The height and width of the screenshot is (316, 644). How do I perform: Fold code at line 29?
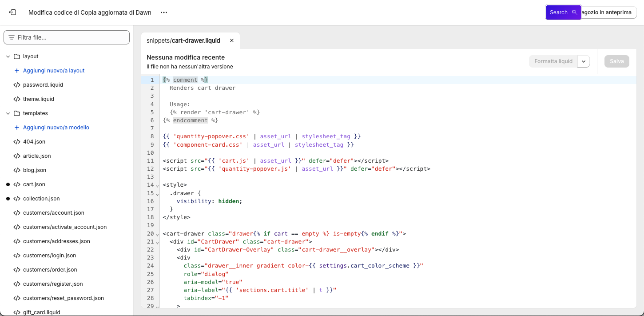(157, 307)
